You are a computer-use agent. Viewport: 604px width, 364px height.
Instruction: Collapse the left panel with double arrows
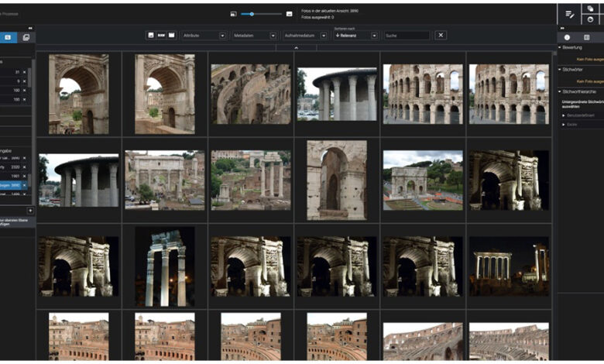tap(31, 27)
